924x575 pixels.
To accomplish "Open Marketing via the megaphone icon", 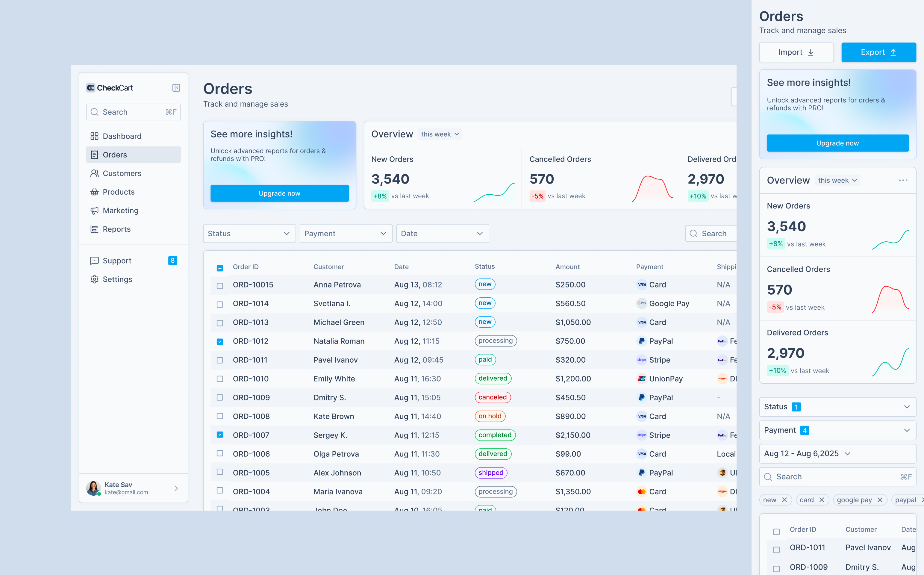I will [95, 210].
